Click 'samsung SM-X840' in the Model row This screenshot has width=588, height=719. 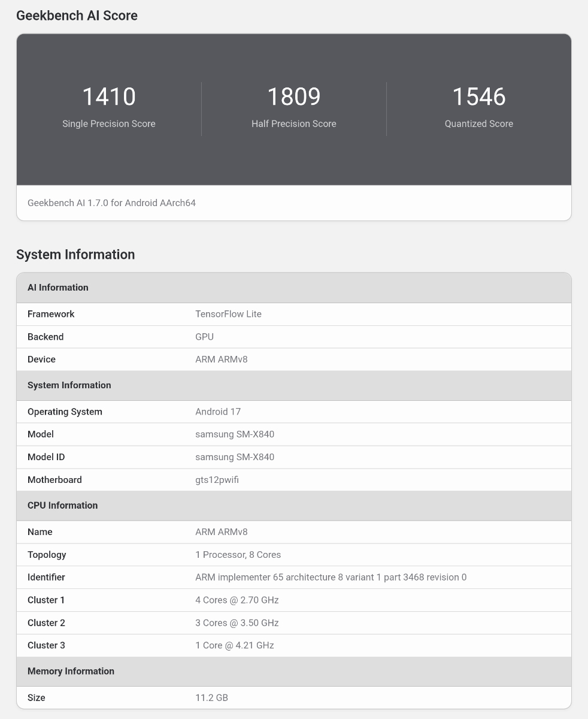tap(235, 434)
